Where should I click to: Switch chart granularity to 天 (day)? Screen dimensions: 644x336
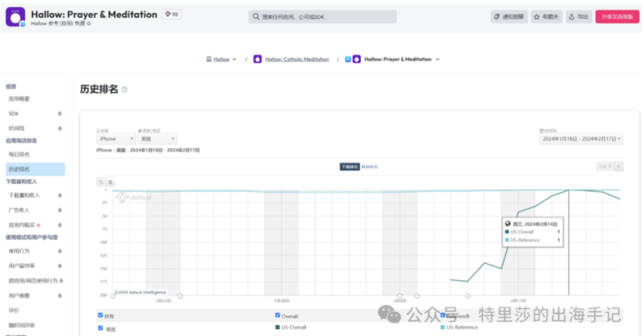pyautogui.click(x=619, y=166)
